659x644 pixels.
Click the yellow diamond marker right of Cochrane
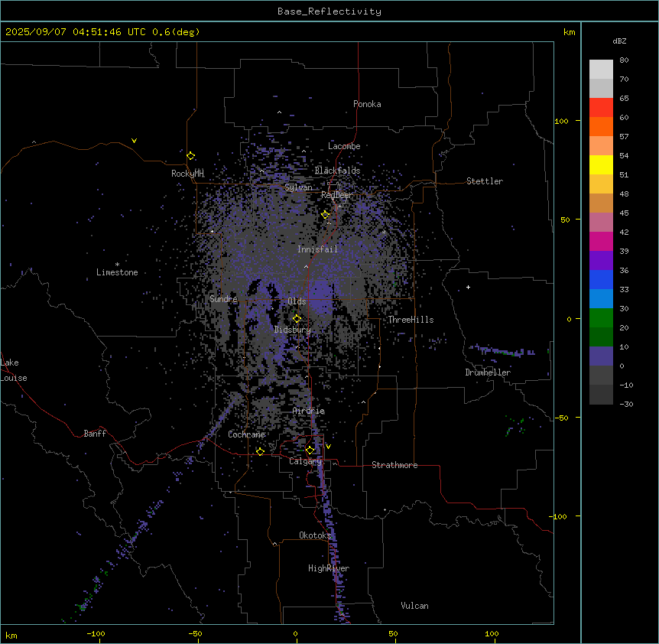(x=260, y=451)
